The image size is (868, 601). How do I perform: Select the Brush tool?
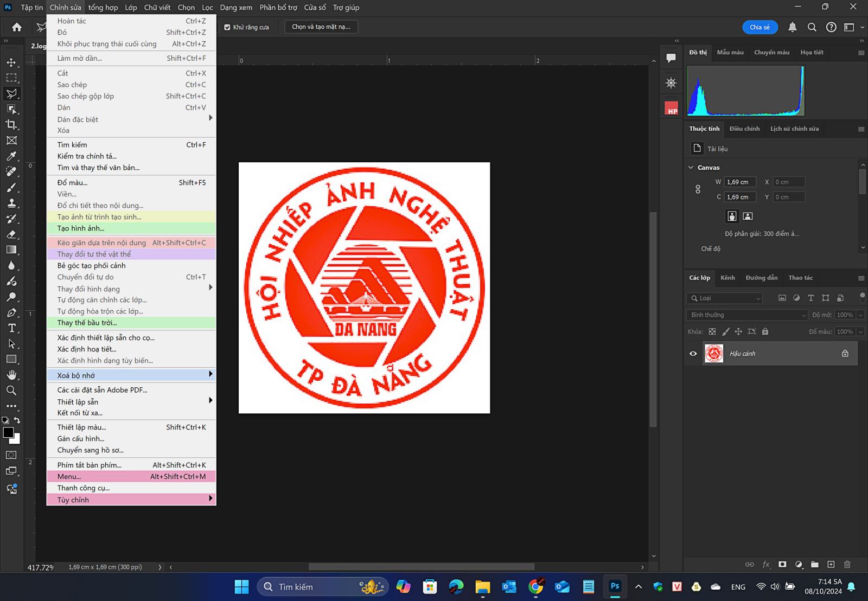click(x=11, y=188)
